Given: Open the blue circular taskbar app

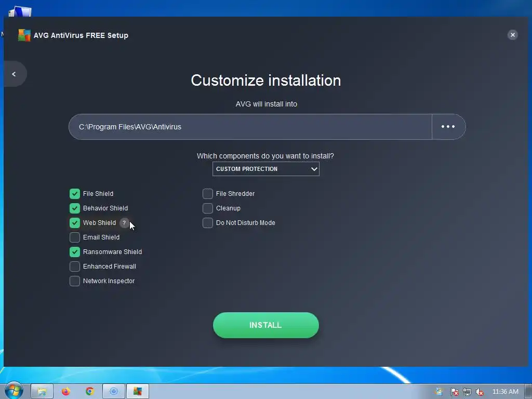Looking at the screenshot, I should pos(114,392).
